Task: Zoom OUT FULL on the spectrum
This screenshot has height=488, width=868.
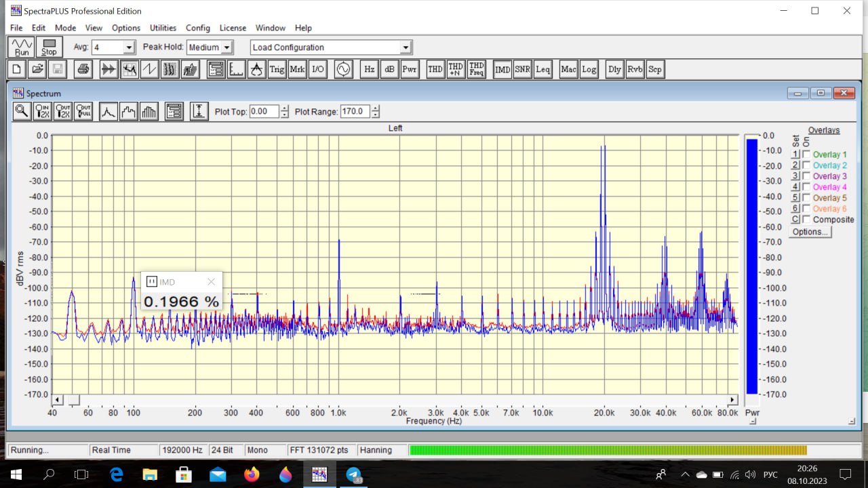Action: point(83,111)
